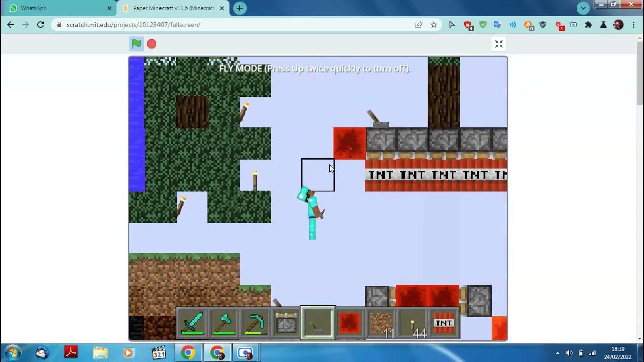Image resolution: width=644 pixels, height=362 pixels.
Task: Open Windows Explorer from the taskbar
Action: 100,352
